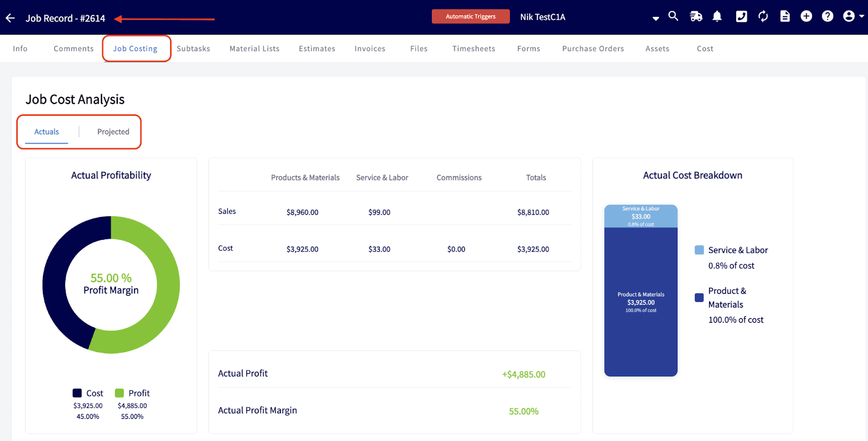The image size is (868, 441).
Task: Click the phone call icon
Action: [741, 16]
